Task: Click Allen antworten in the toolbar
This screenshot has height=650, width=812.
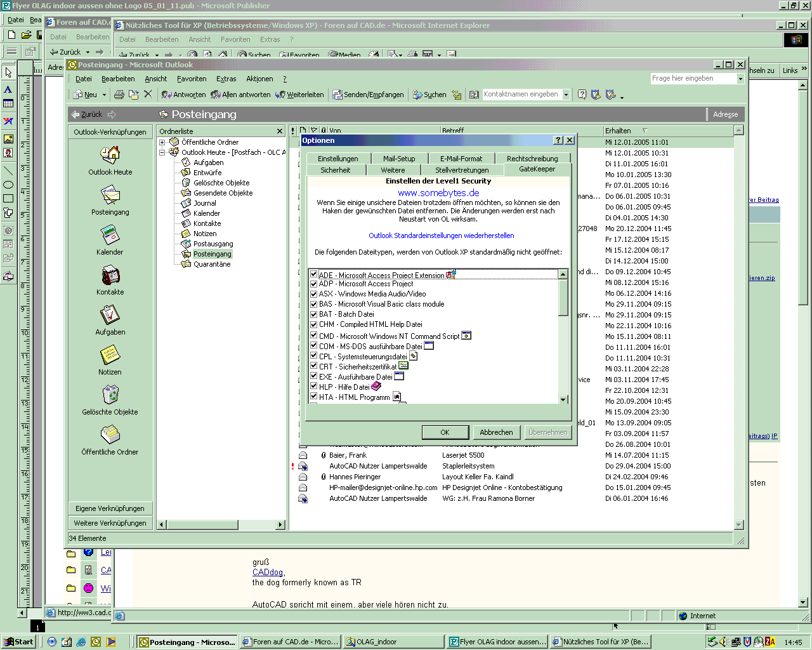Action: [x=240, y=95]
